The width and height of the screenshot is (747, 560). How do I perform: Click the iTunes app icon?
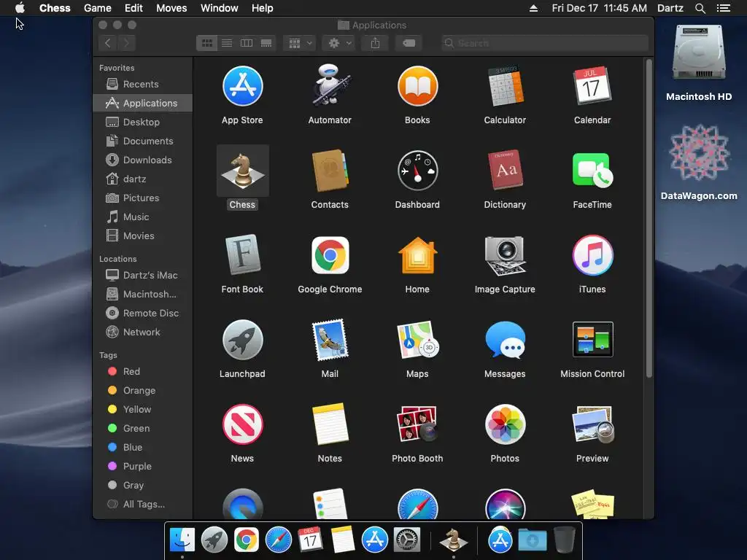(x=592, y=255)
